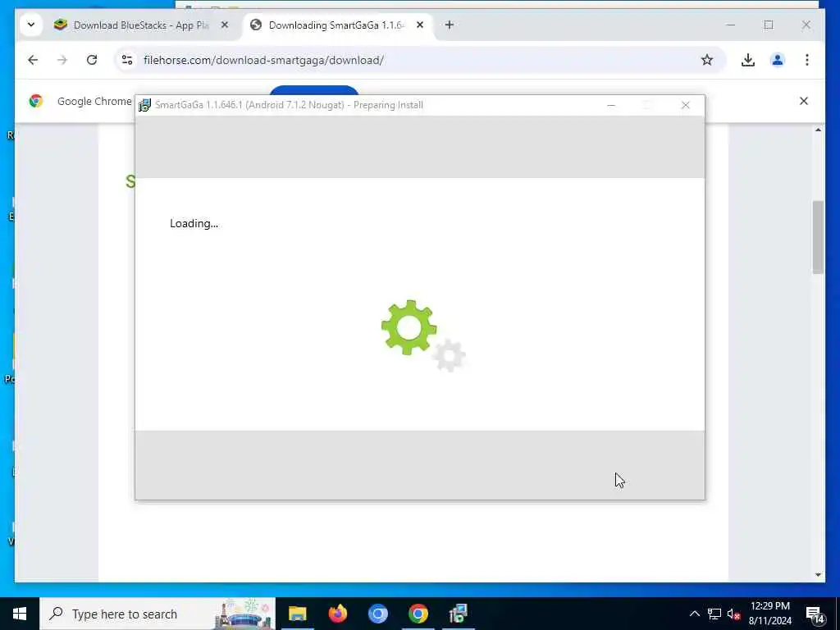Click the Google Chrome logo in infobar

(x=36, y=101)
